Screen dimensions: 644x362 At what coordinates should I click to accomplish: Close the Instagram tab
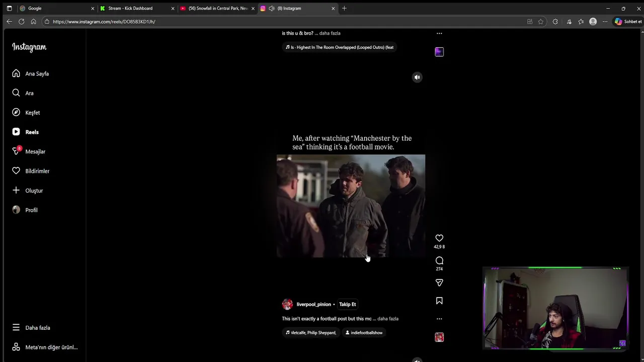[x=333, y=9]
